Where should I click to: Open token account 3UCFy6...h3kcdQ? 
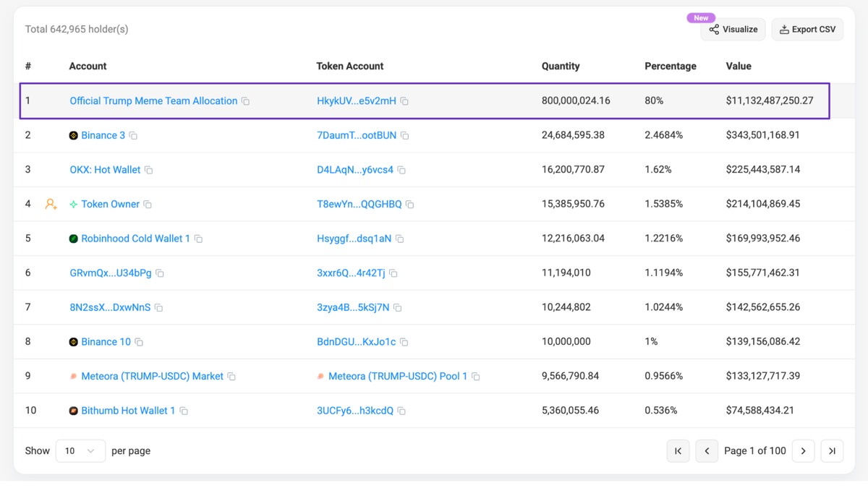pos(355,411)
